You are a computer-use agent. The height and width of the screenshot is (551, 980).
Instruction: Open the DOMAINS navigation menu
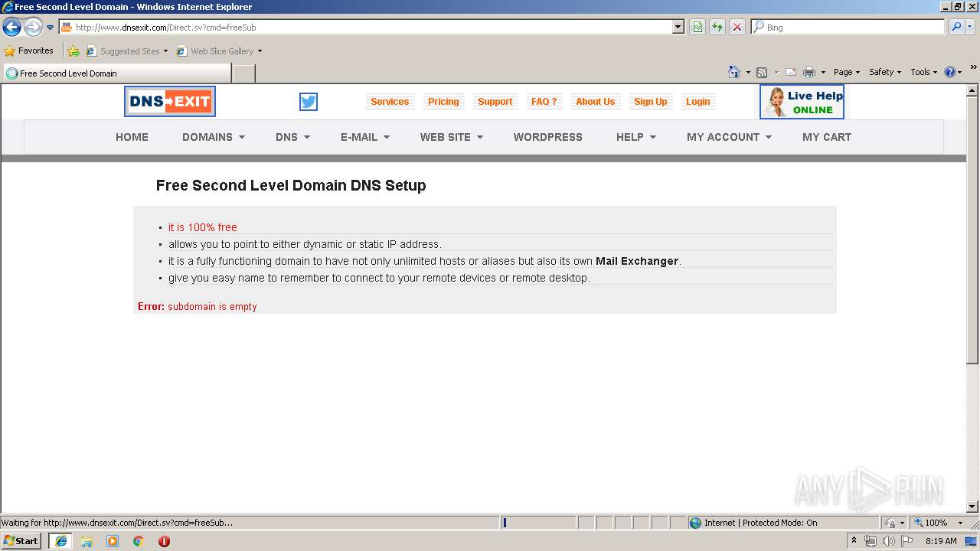pos(214,137)
